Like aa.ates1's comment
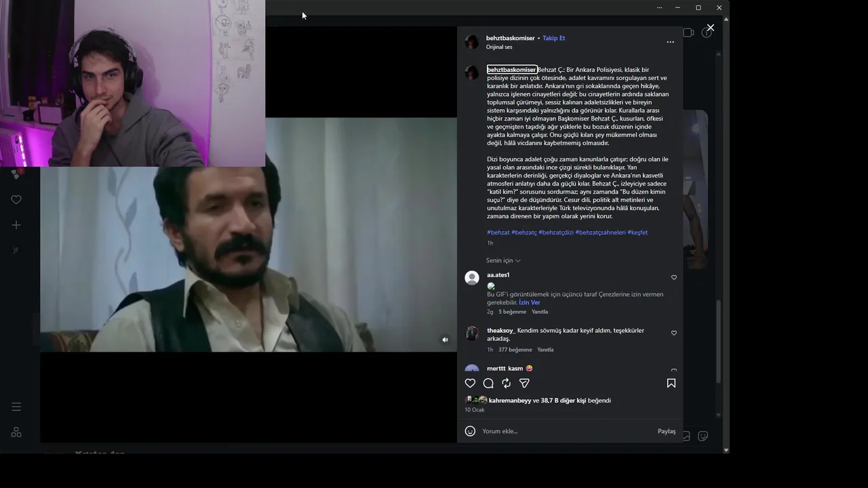This screenshot has height=488, width=868. click(x=674, y=277)
